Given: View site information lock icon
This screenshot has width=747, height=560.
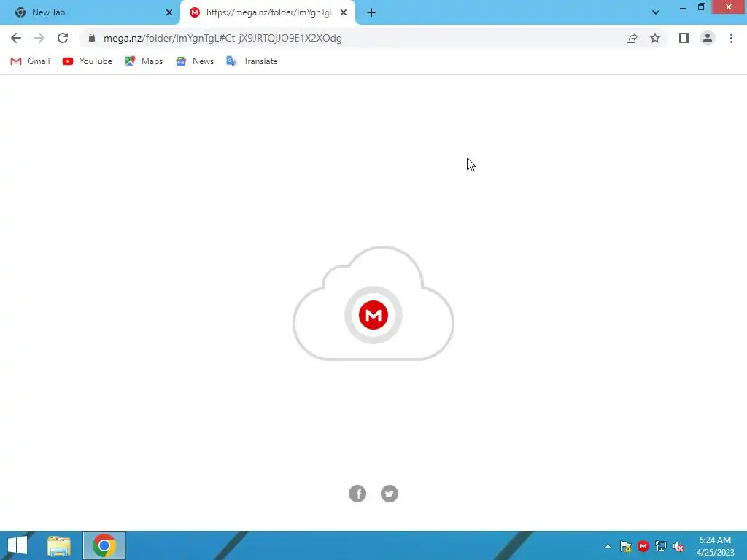Looking at the screenshot, I should click(x=92, y=38).
